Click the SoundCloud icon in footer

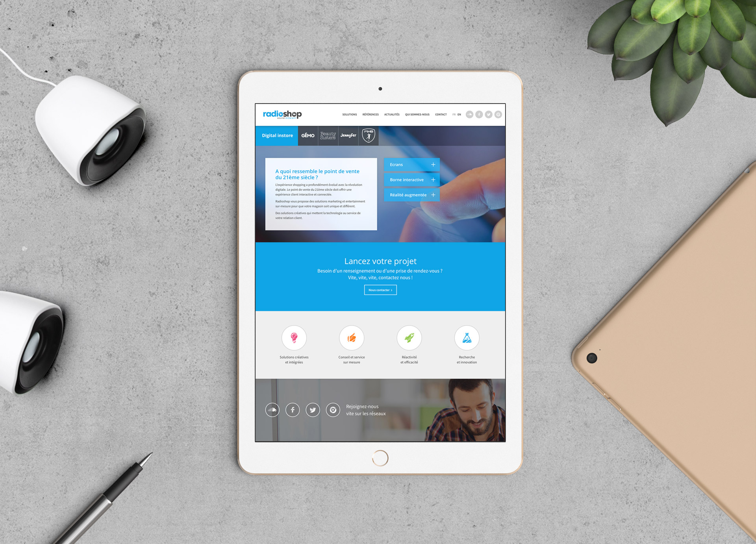(274, 410)
